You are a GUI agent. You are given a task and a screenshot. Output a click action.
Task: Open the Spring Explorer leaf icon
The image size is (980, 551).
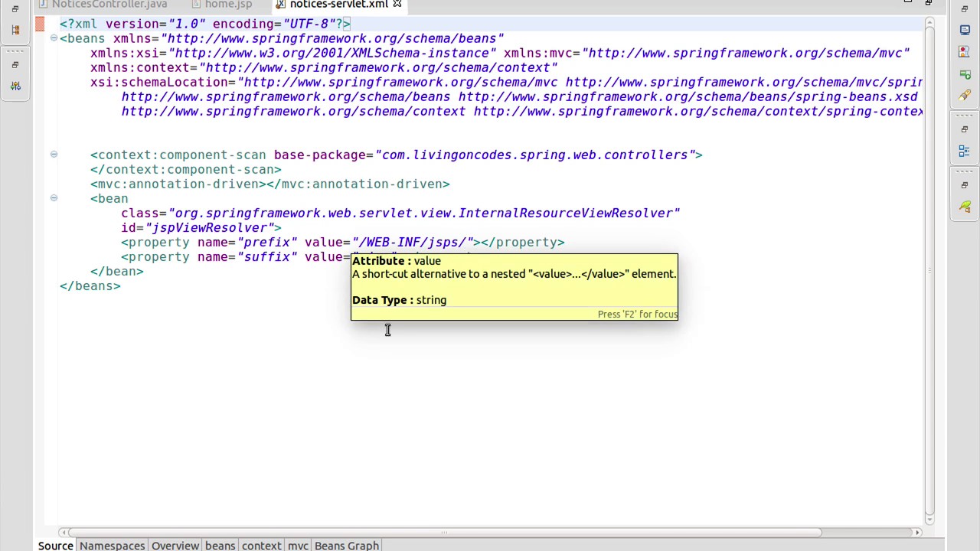coord(965,207)
